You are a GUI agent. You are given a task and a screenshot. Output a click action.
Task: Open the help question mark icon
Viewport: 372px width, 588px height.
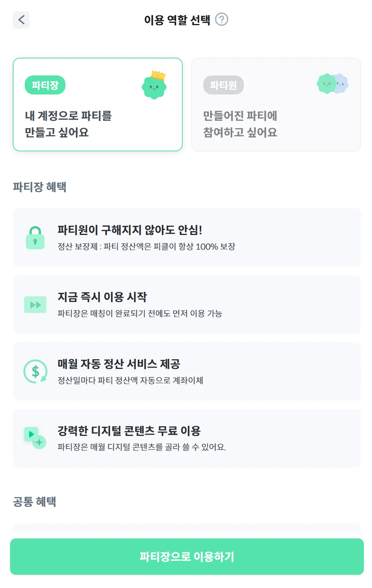click(221, 19)
